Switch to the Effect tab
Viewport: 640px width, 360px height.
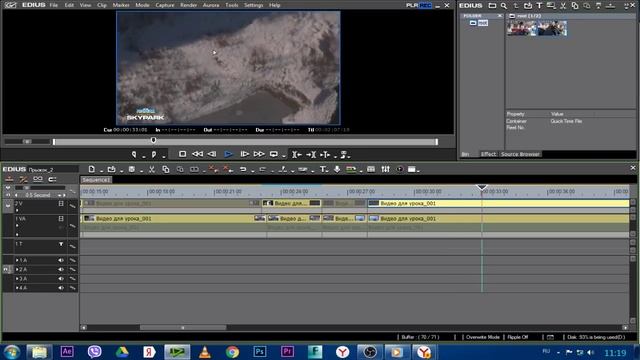488,154
